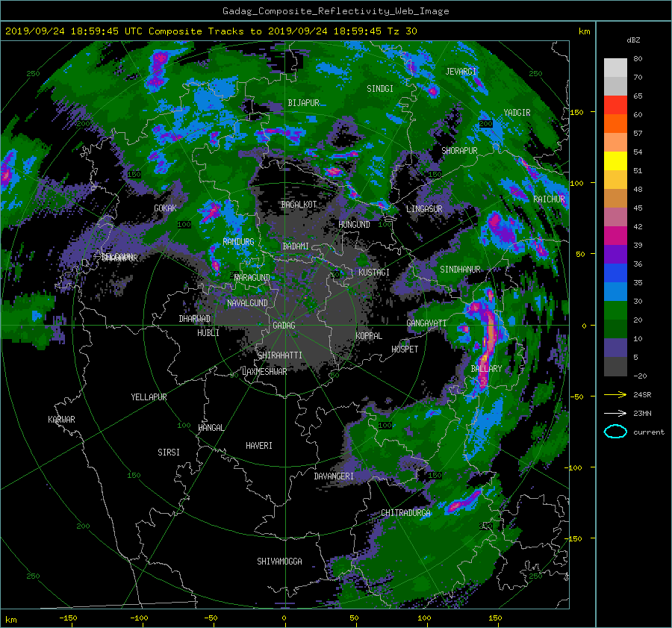This screenshot has height=628, width=672.
Task: Click the yellow 24SR track arrow
Action: pos(615,394)
